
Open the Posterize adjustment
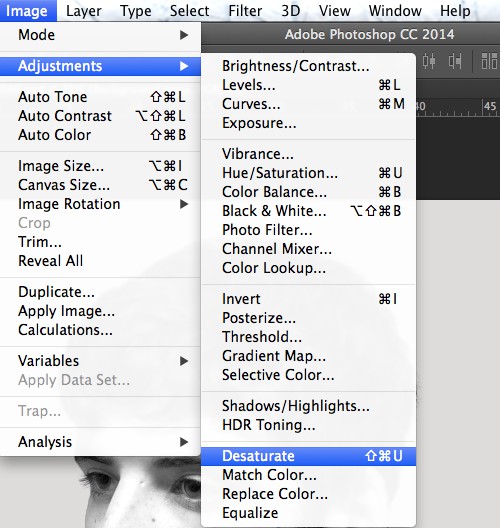308,318
